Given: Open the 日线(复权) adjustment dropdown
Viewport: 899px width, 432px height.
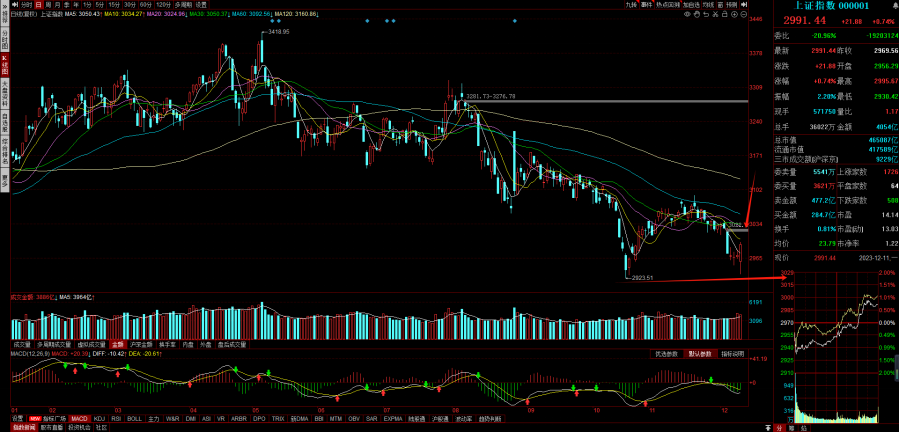Looking at the screenshot, I should (x=24, y=13).
